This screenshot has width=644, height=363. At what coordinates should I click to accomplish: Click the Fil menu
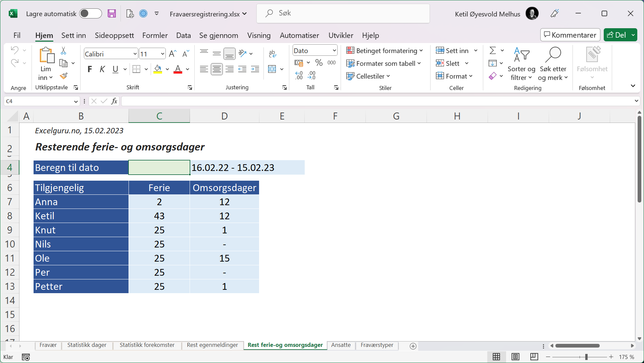click(x=17, y=35)
